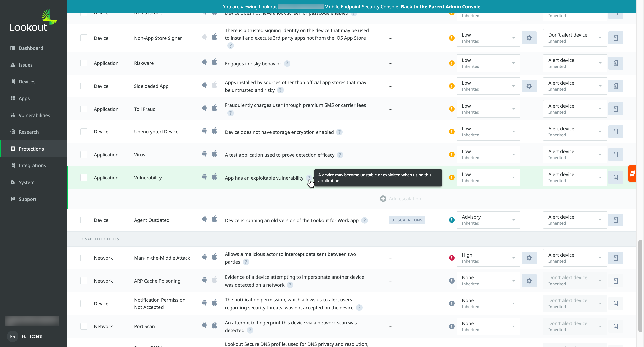Open settings gear for Sideloaded App policy
Image resolution: width=644 pixels, height=347 pixels.
pos(529,86)
